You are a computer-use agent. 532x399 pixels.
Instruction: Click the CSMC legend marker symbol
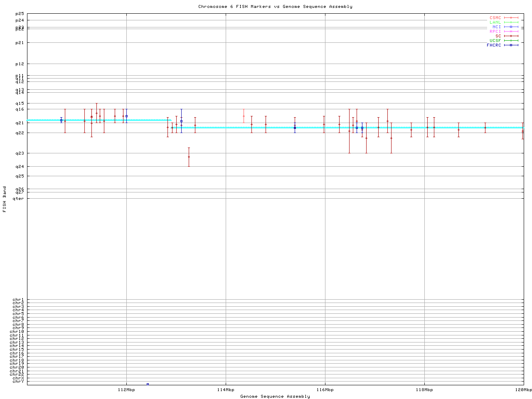511,18
